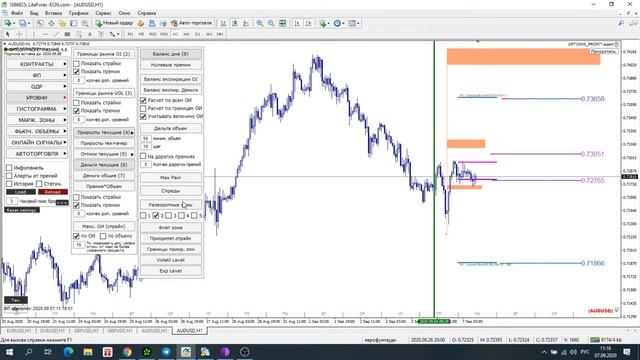
Task: Expand the КОНТРАКТЫ menu button
Action: (37, 64)
